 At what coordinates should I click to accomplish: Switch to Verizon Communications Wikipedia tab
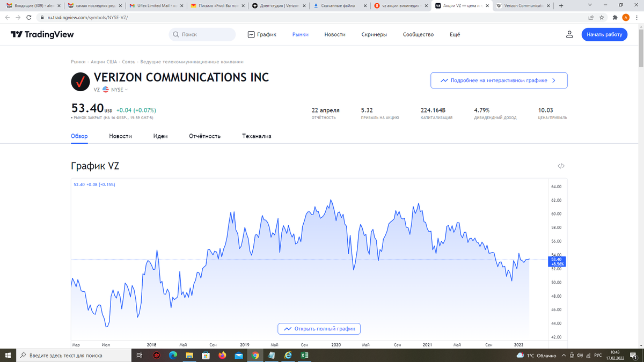524,6
